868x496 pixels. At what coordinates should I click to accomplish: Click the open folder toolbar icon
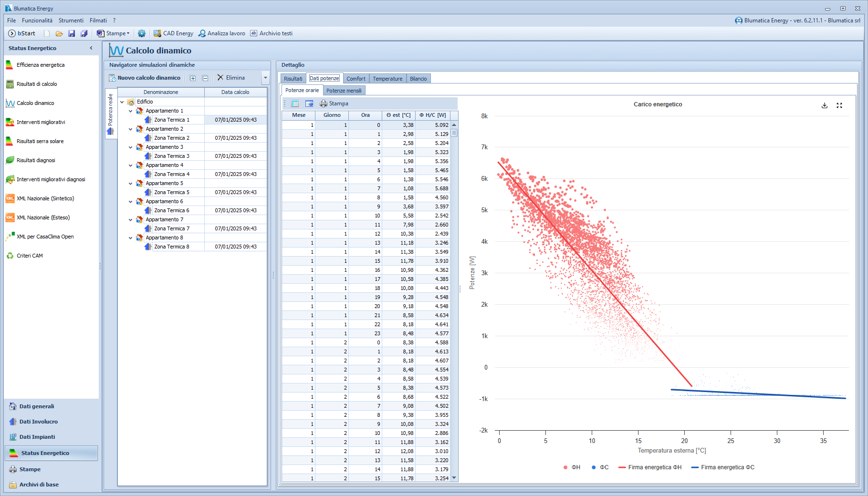(59, 33)
